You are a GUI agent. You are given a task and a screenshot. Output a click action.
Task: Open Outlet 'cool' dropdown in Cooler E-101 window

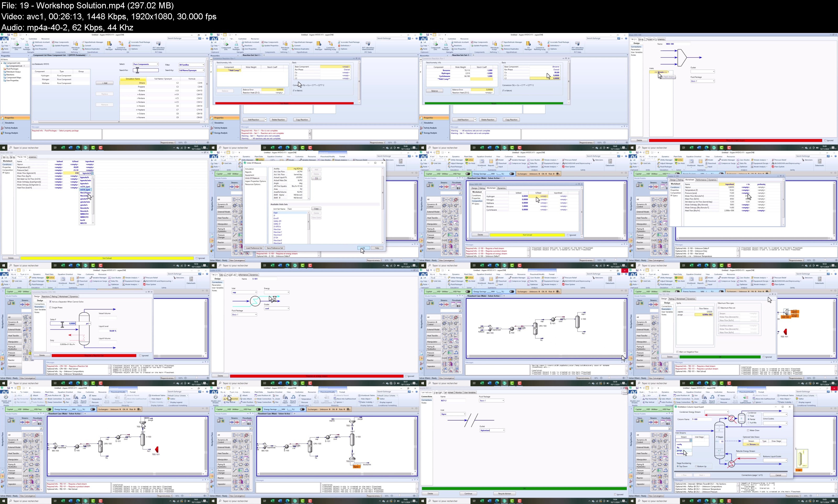[277, 308]
